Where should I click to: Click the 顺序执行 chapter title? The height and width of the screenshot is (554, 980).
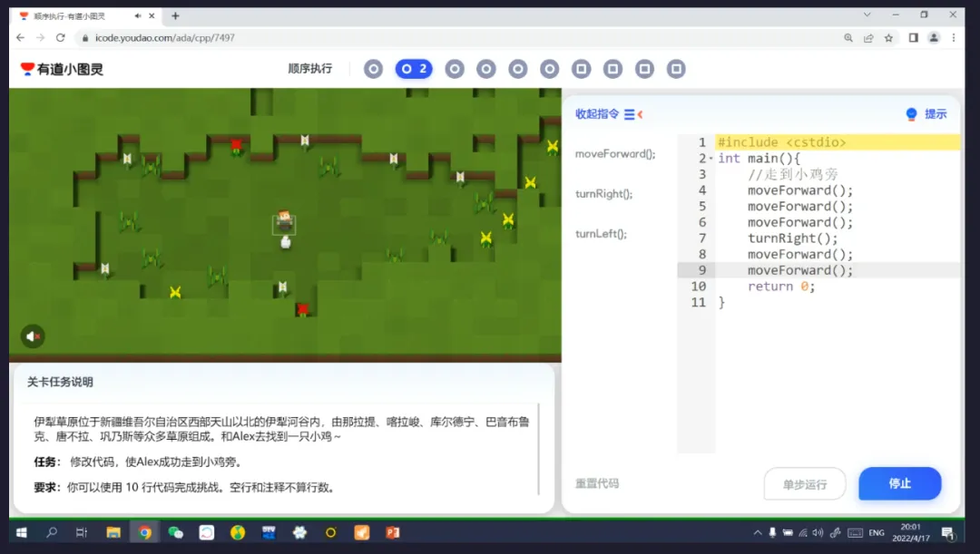pyautogui.click(x=310, y=69)
